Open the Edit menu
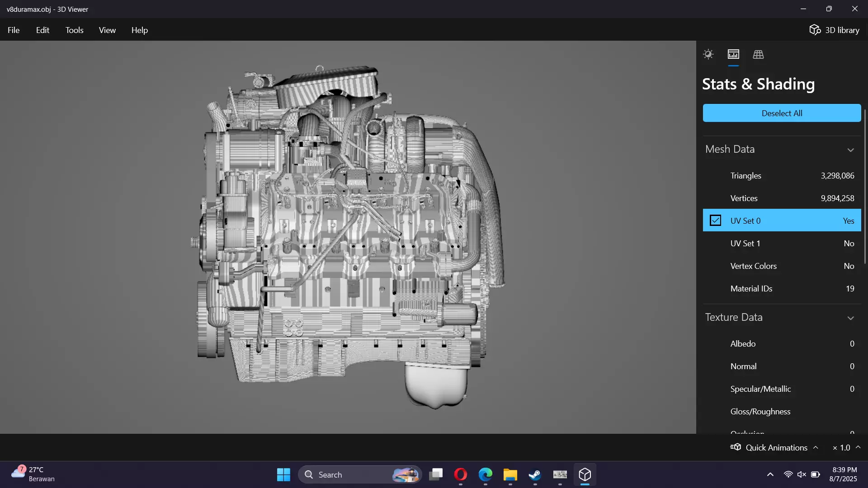 coord(42,30)
